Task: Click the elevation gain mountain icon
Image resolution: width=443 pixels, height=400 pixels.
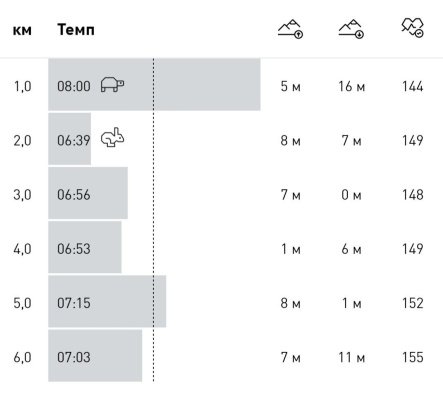Action: point(290,29)
